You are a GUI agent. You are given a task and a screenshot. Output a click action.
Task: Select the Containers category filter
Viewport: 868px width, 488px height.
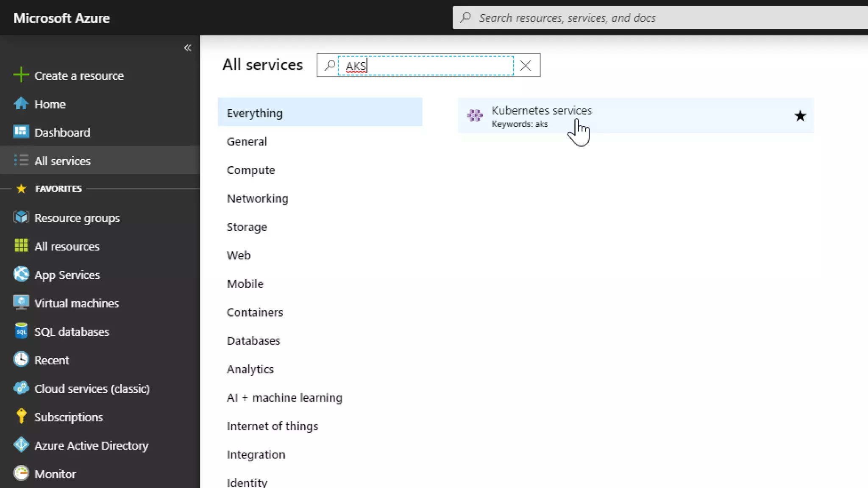tap(255, 313)
